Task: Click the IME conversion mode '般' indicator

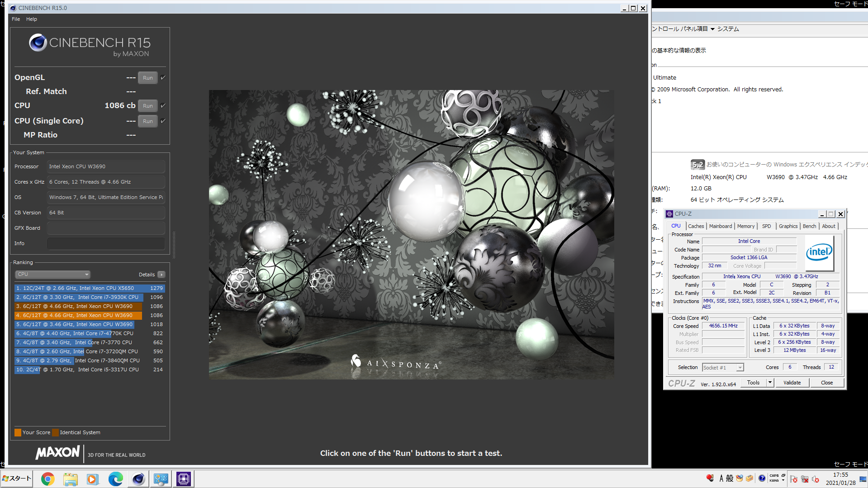Action: [x=730, y=479]
